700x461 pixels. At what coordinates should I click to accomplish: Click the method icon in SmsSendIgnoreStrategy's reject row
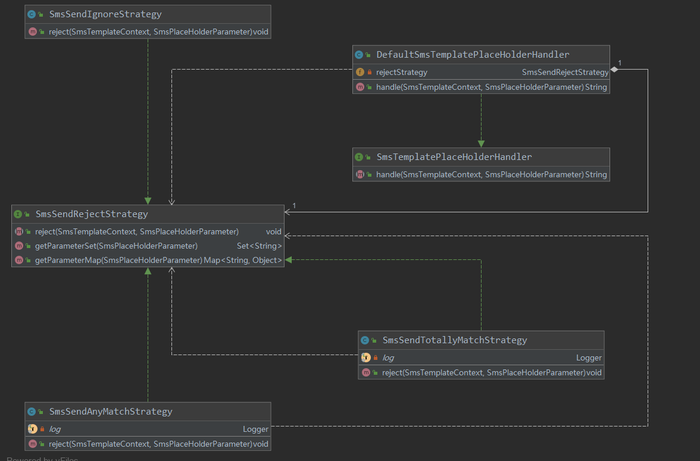(32, 32)
